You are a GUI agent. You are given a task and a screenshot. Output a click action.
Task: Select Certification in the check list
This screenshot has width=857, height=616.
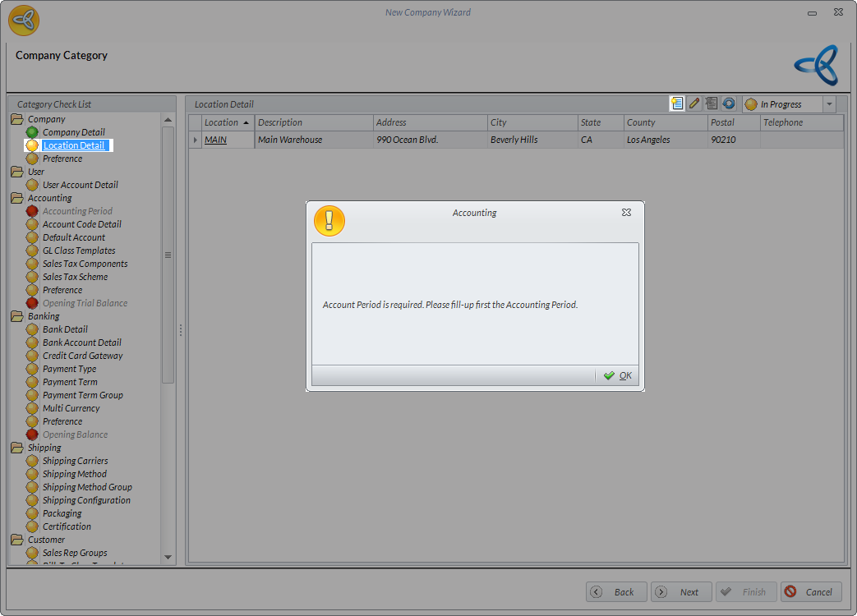pos(67,526)
